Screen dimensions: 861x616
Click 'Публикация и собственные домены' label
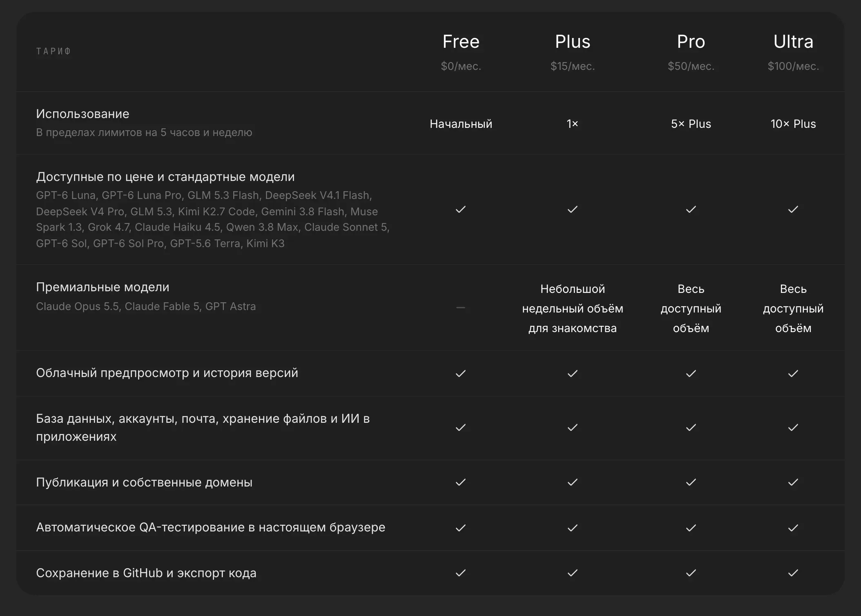click(x=144, y=482)
